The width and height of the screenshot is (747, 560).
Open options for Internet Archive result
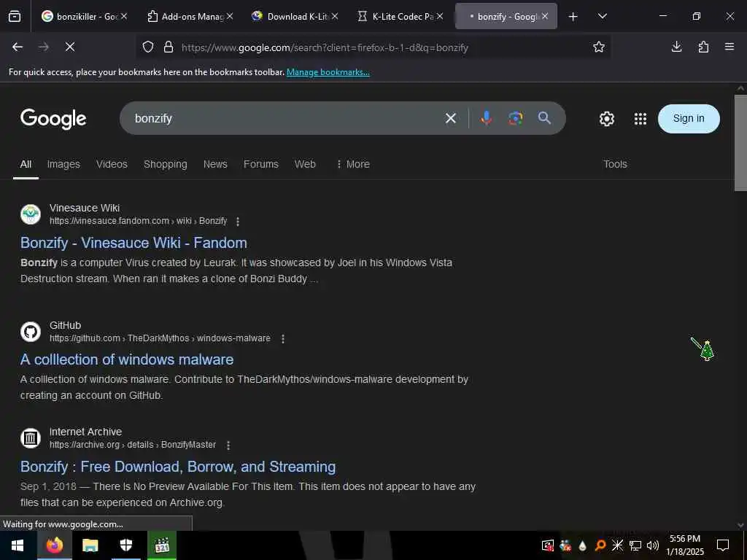pos(228,446)
